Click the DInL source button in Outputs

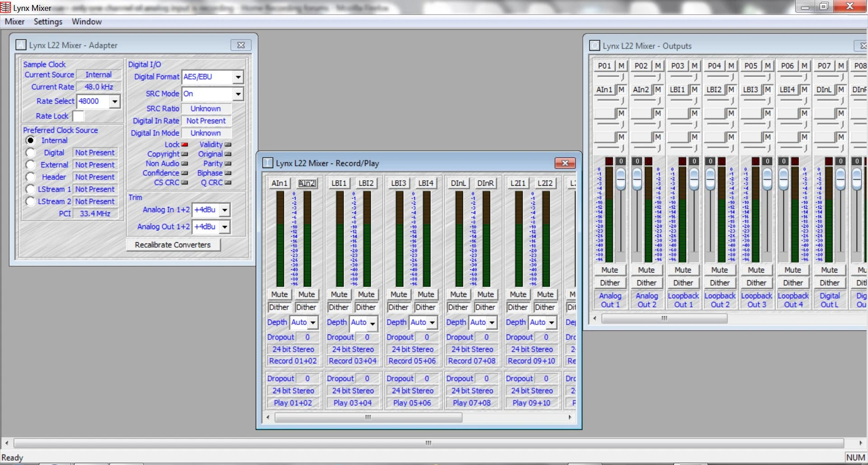pos(824,89)
